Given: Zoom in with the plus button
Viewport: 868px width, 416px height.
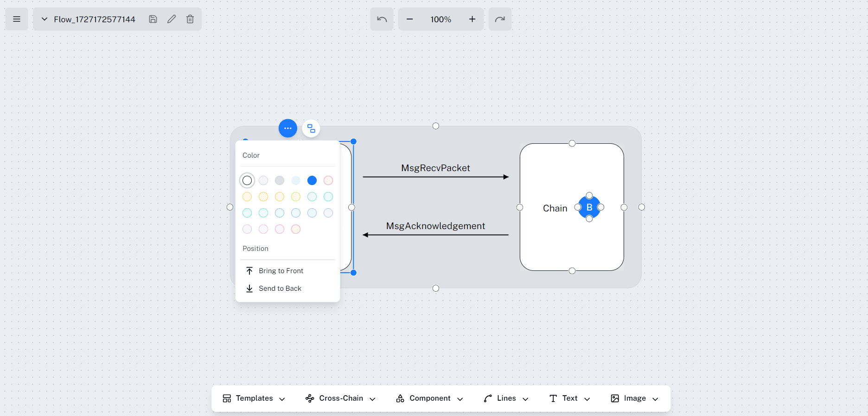Looking at the screenshot, I should tap(472, 19).
